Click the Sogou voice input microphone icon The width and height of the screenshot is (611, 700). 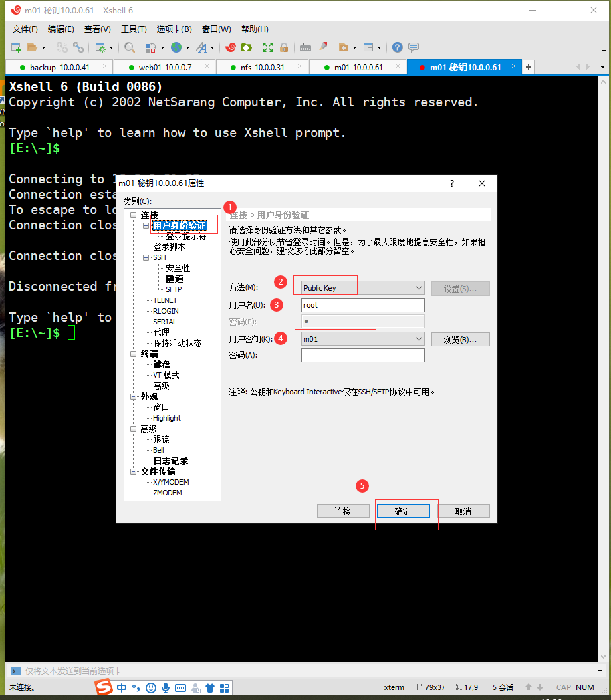tap(166, 688)
